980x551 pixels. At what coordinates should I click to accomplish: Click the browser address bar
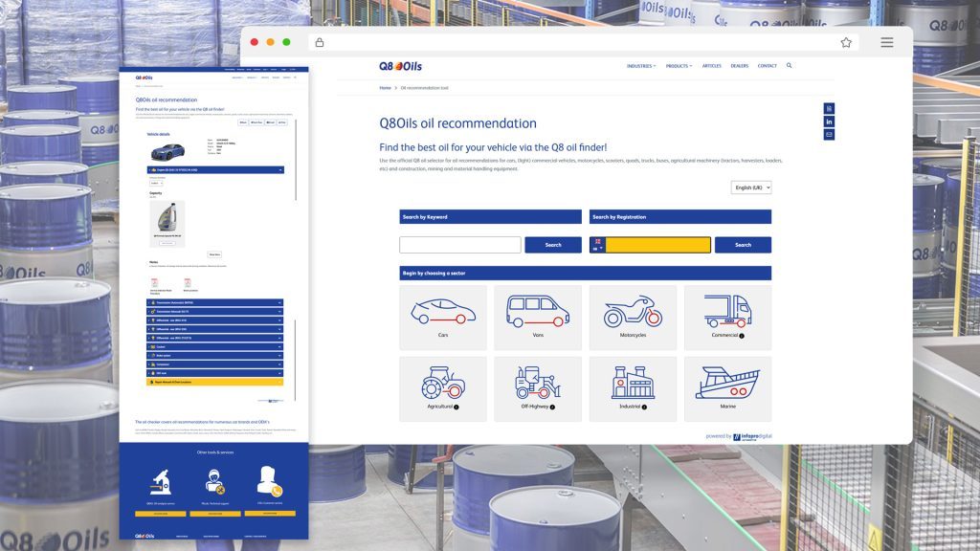583,42
